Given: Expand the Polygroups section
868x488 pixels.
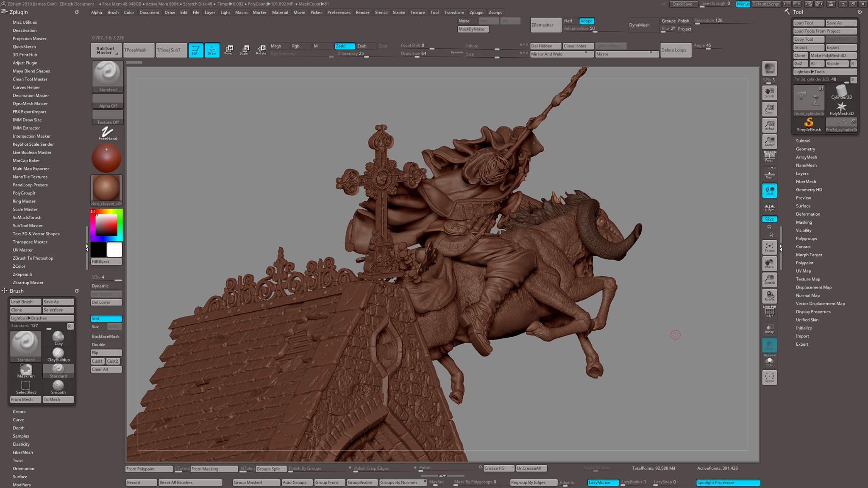Looking at the screenshot, I should (806, 238).
